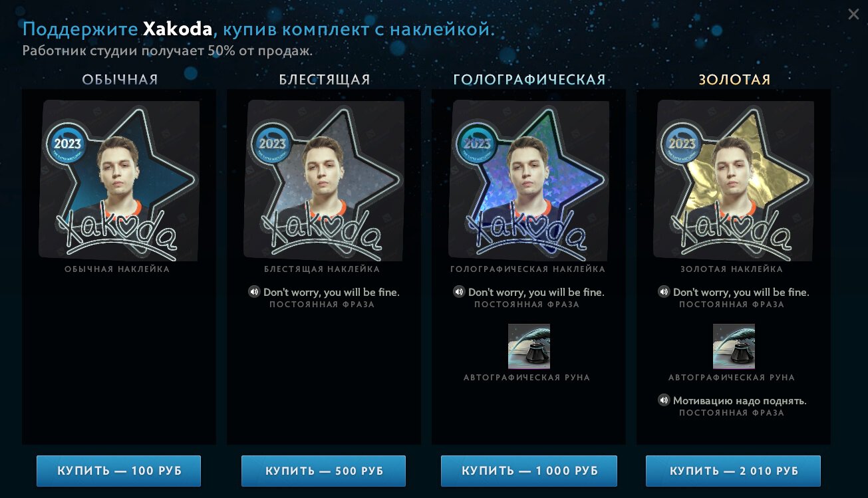The image size is (868, 498).
Task: Play "Don't worry" sound in Золотая column
Action: [664, 292]
